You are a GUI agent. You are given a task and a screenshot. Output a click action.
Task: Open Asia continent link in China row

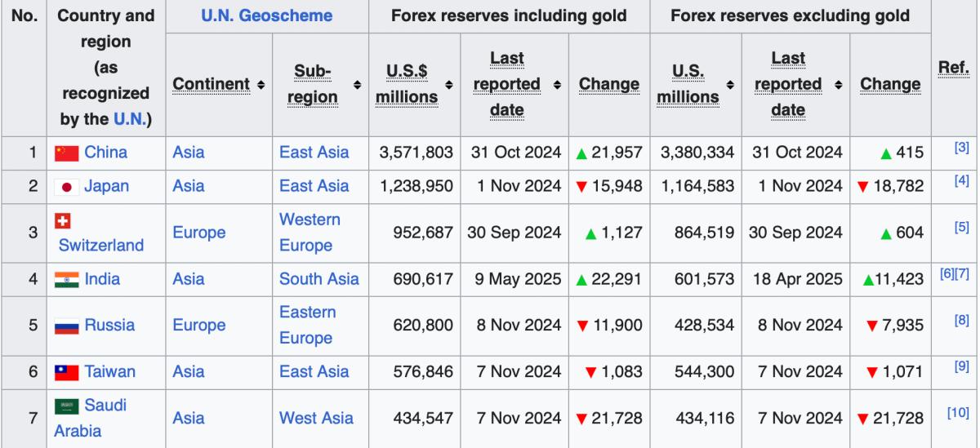pos(189,153)
